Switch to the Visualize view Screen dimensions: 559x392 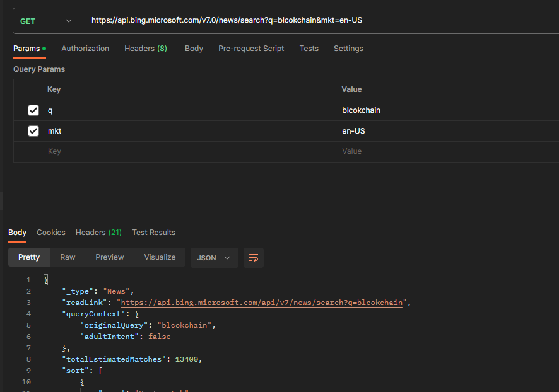coord(160,257)
